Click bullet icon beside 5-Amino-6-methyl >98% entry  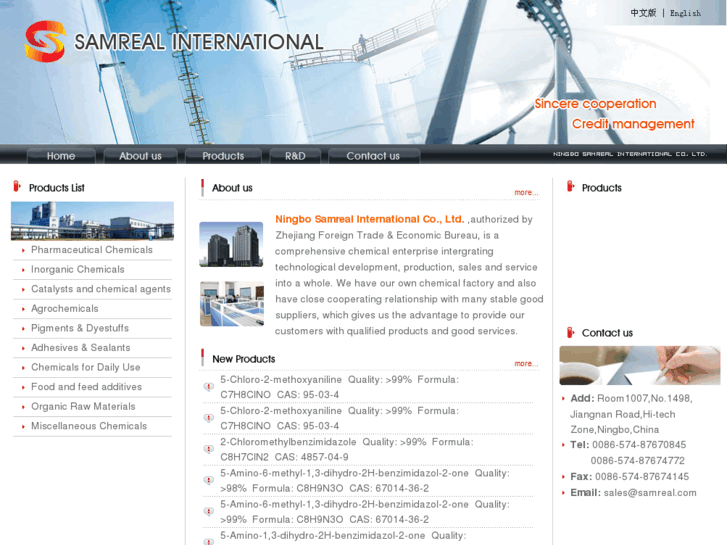pos(209,480)
